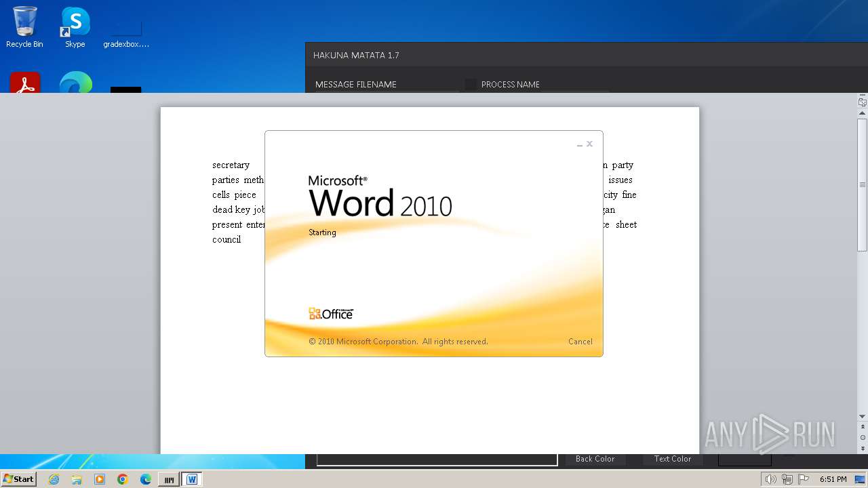The width and height of the screenshot is (868, 488).
Task: Click the word 'fine' in the document
Action: [629, 195]
